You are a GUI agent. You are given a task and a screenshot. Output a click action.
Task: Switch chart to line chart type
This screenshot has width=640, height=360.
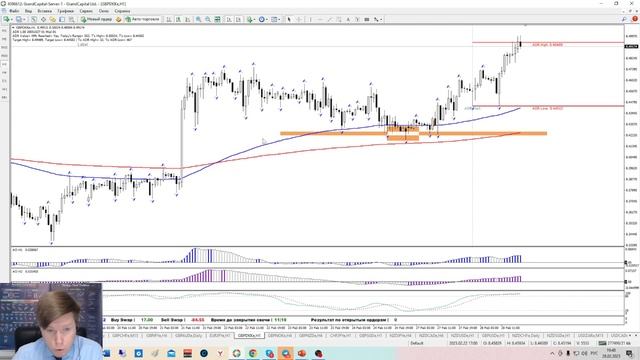(x=187, y=19)
